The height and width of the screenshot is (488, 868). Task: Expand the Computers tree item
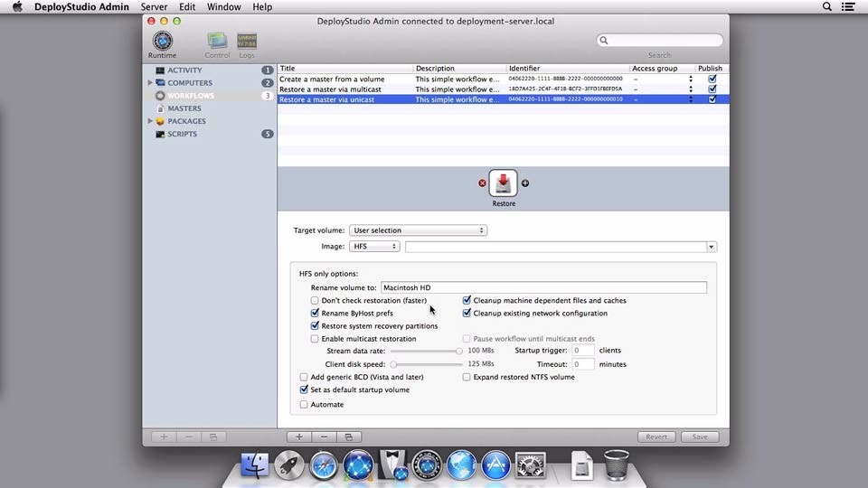(x=150, y=82)
